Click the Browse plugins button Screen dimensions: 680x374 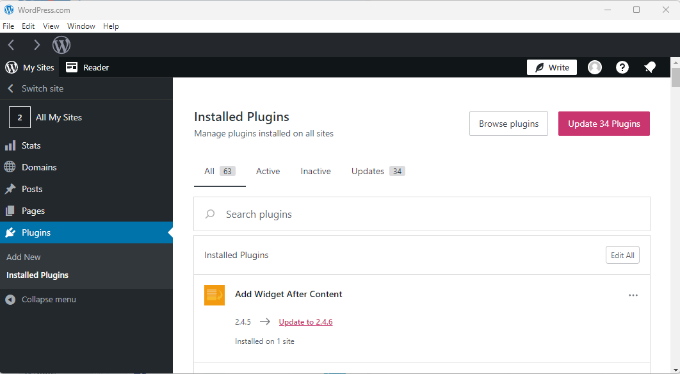[x=508, y=124]
